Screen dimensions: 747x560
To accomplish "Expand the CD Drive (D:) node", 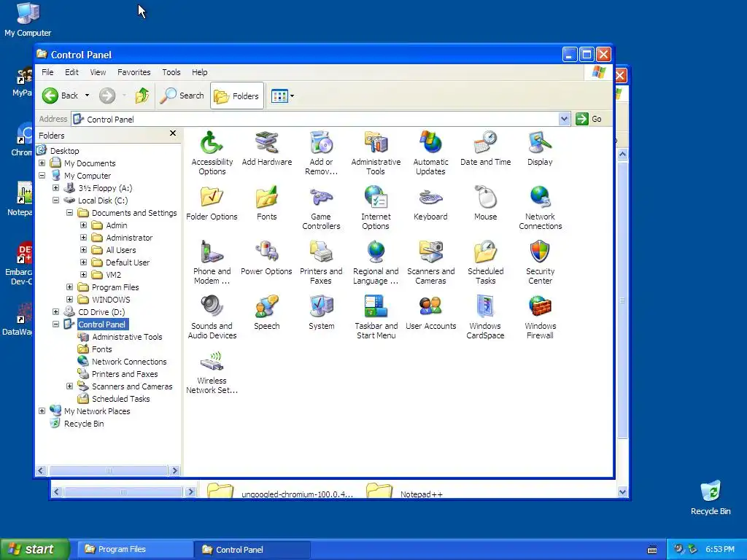I will (55, 311).
